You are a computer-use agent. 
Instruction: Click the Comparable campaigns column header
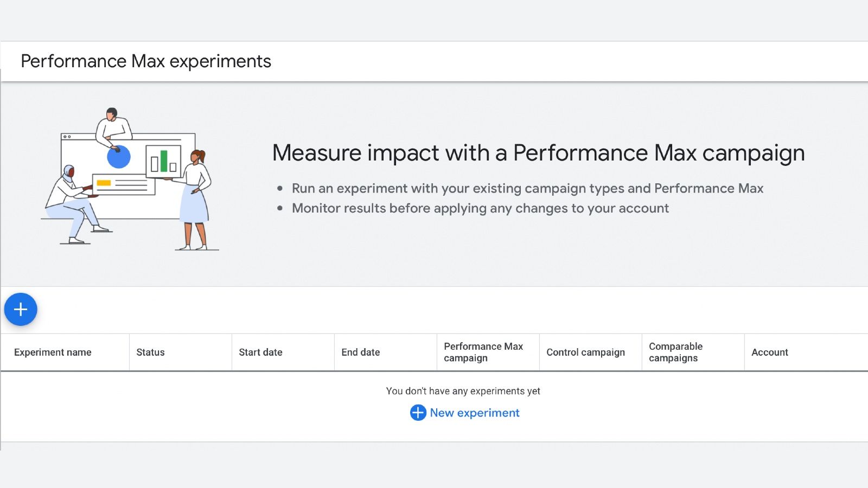675,352
